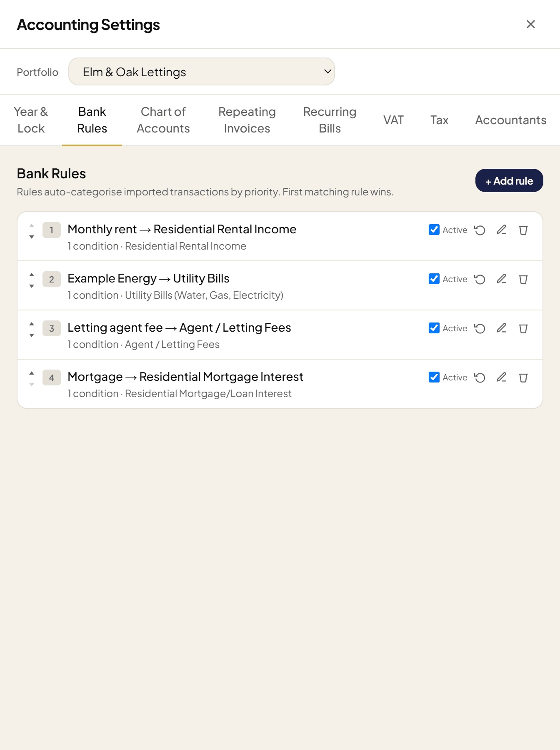This screenshot has width=560, height=750.
Task: Reset the Monthly rent rule
Action: pyautogui.click(x=480, y=230)
